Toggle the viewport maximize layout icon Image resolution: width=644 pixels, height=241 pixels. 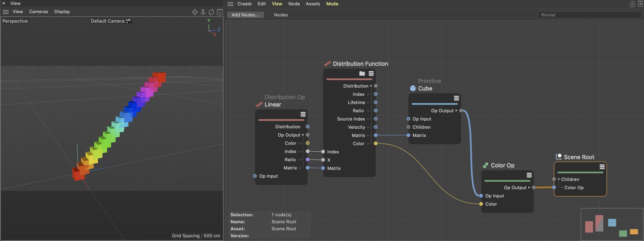[219, 12]
